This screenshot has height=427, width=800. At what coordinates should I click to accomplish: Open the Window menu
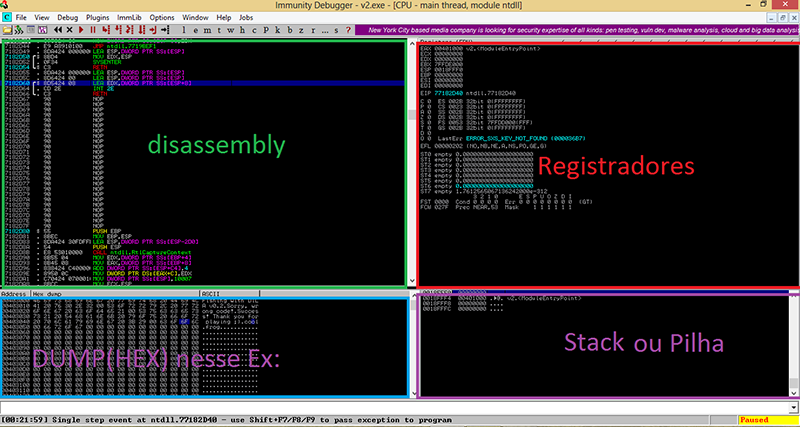tap(195, 17)
